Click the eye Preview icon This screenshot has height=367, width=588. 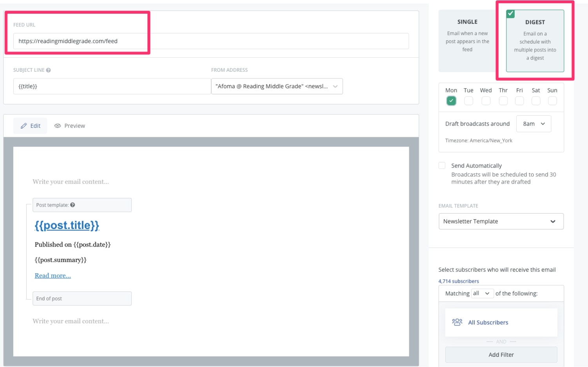[x=58, y=126]
